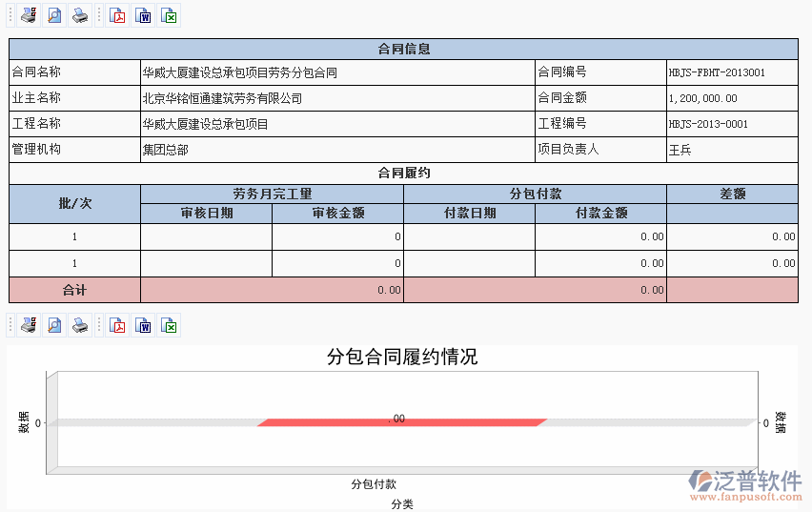
Task: Click page setup print icon in top toolbar
Action: 29,15
